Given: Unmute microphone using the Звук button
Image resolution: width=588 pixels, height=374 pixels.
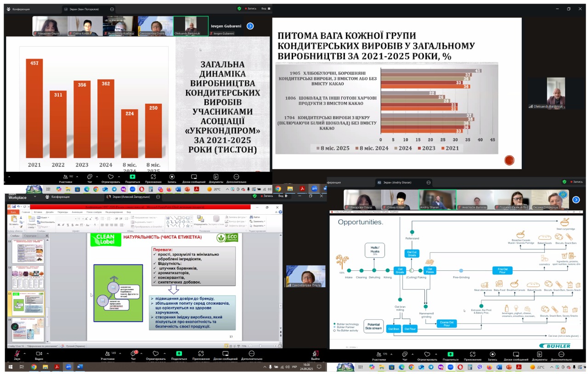Looking at the screenshot, I should point(17,353).
